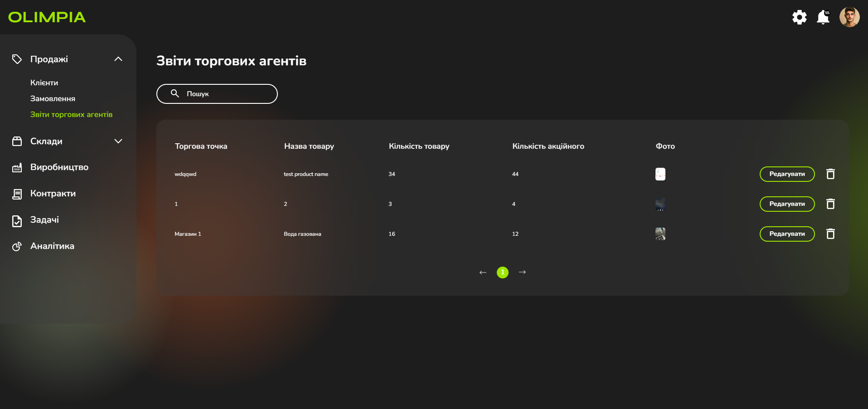Open photo thumbnail in the 1, 2, 3, 4 row
This screenshot has width=868, height=409.
coord(660,204)
